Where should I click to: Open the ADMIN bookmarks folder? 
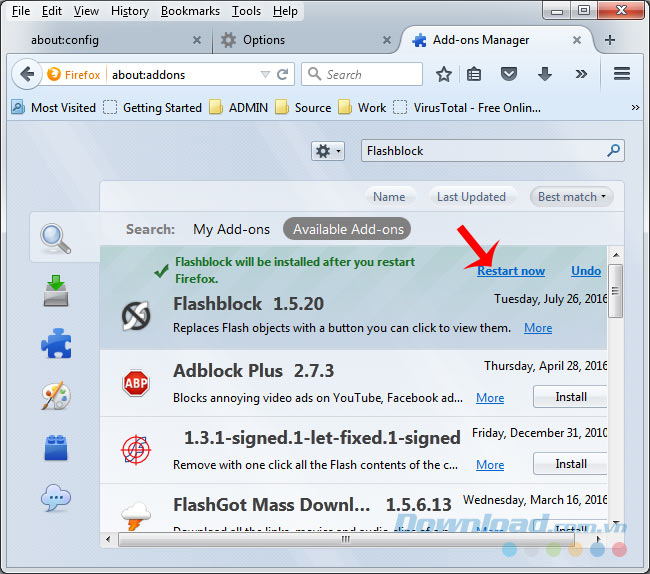coord(239,108)
